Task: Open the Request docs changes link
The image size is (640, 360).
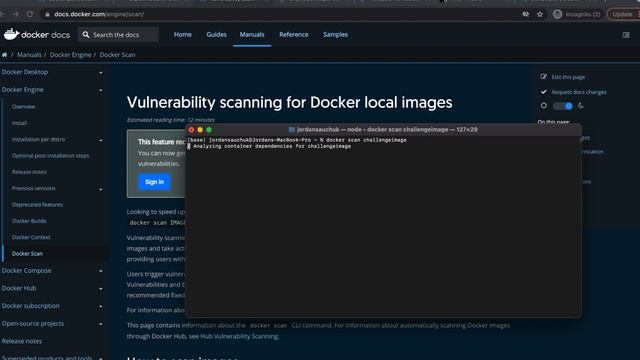Action: (x=579, y=92)
